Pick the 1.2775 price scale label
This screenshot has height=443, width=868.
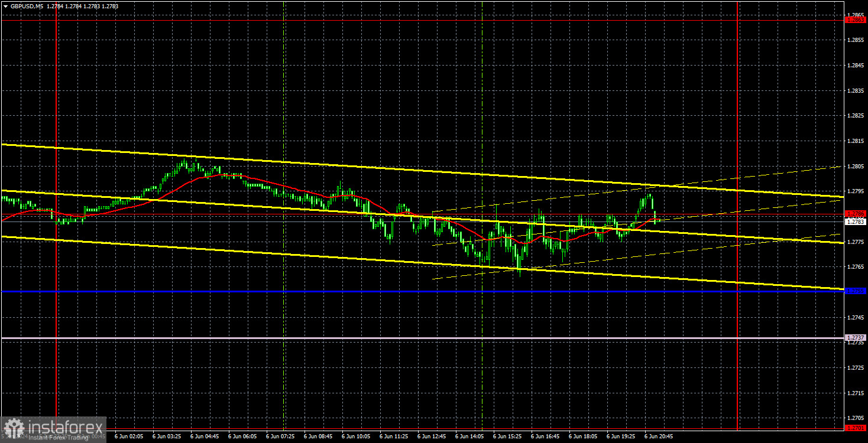coord(856,242)
